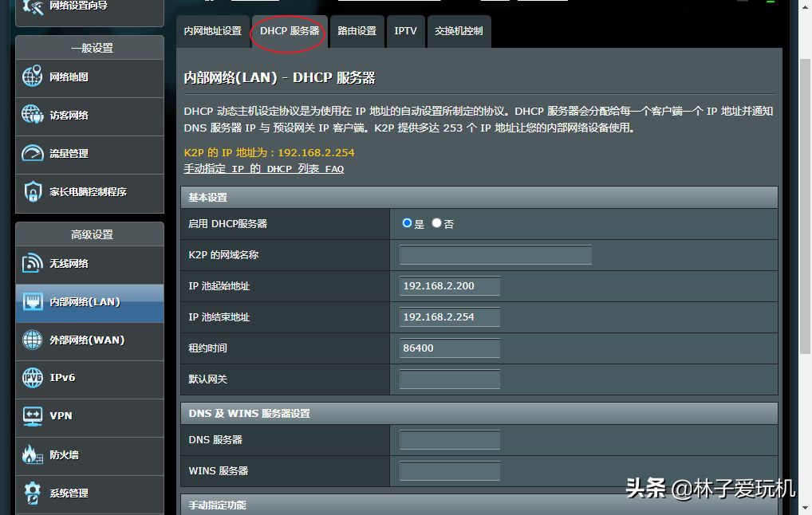The image size is (812, 515).
Task: Click the VPN sidebar icon
Action: [x=33, y=415]
